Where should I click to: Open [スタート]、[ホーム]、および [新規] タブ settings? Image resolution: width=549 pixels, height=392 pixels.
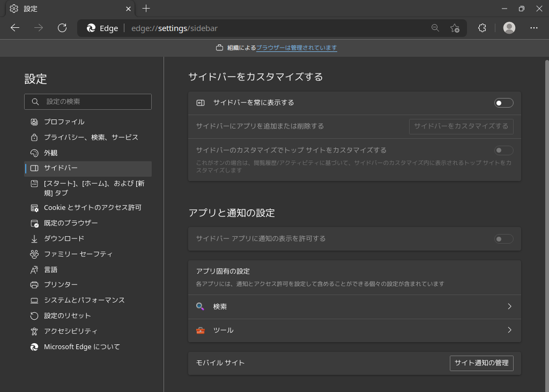(x=88, y=188)
